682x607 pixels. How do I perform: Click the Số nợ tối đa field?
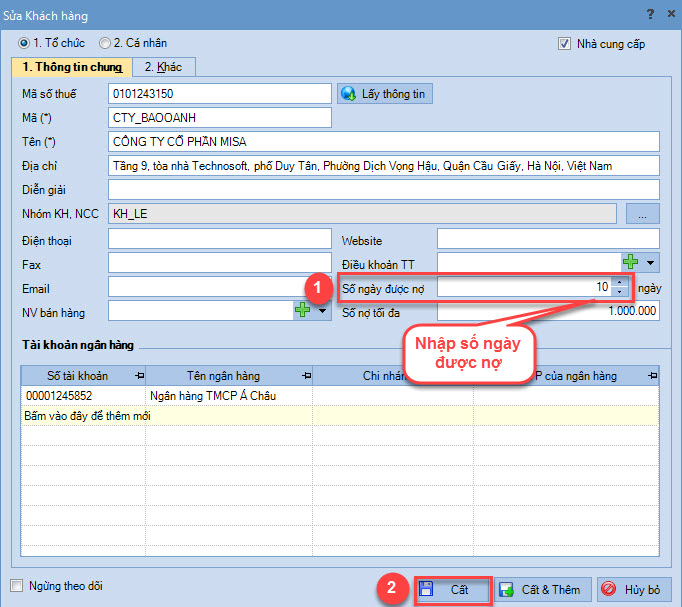pos(548,311)
